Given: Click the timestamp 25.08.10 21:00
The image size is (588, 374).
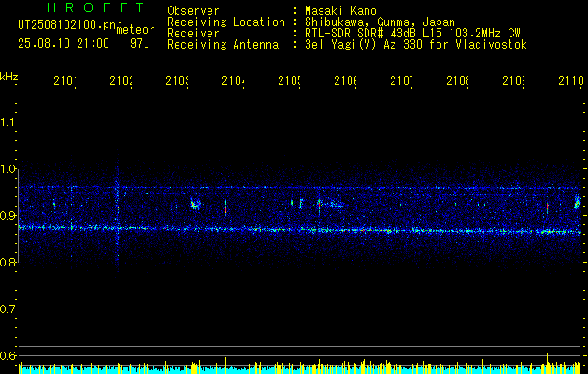Looking at the screenshot, I should [64, 44].
